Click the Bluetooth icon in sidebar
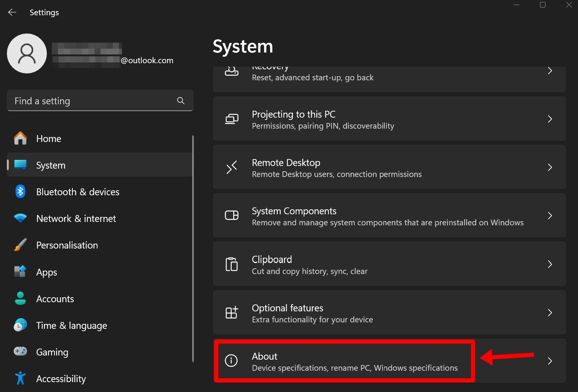 coord(20,191)
